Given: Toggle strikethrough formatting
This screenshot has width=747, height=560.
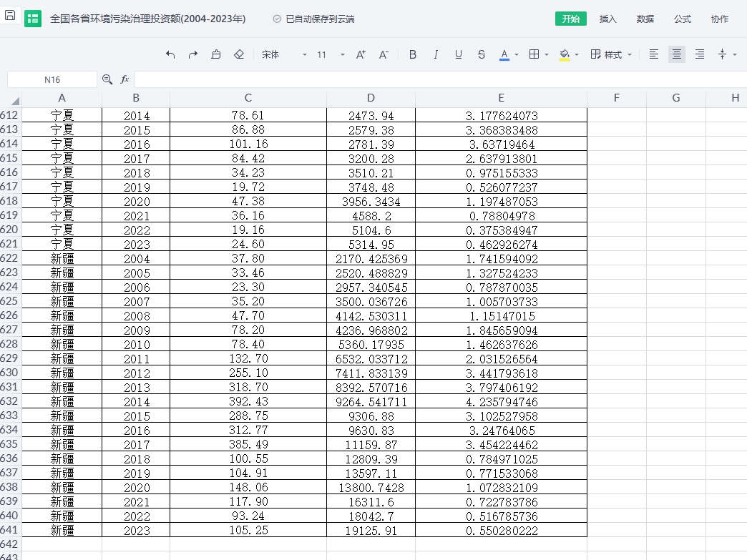Looking at the screenshot, I should 481,55.
